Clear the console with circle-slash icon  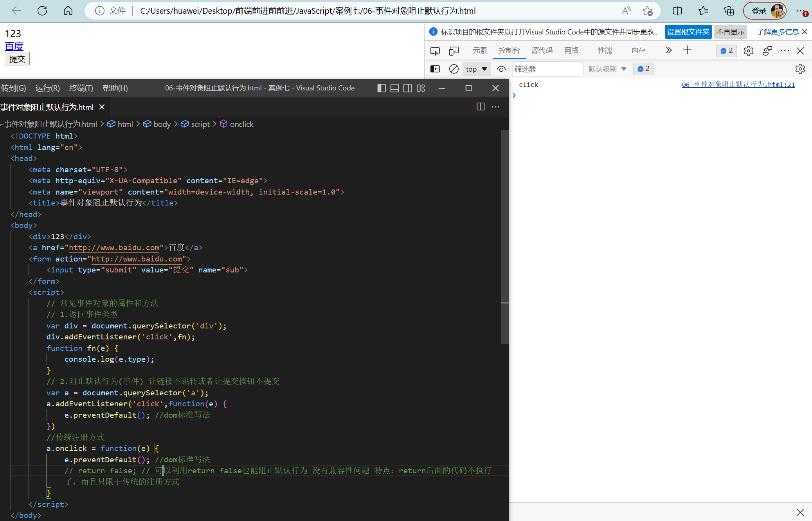pyautogui.click(x=454, y=69)
